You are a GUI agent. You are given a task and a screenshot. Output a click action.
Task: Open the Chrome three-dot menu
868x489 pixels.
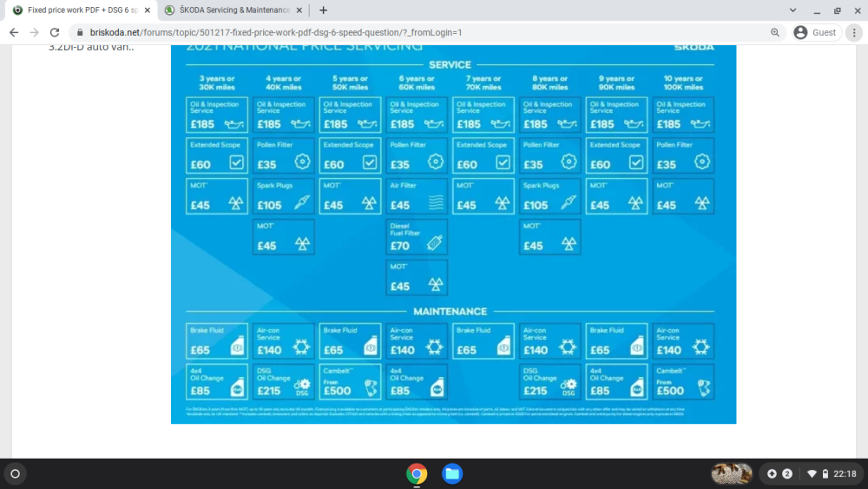click(x=854, y=33)
